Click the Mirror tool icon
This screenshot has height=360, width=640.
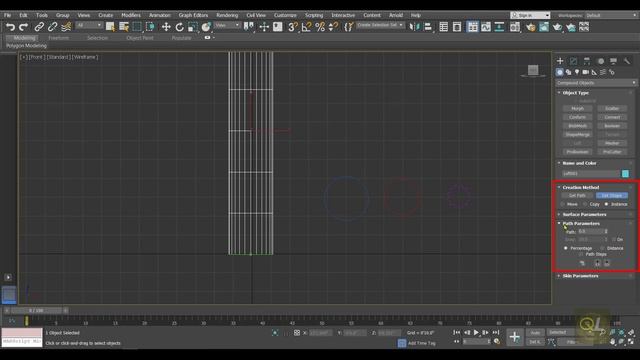pyautogui.click(x=414, y=27)
